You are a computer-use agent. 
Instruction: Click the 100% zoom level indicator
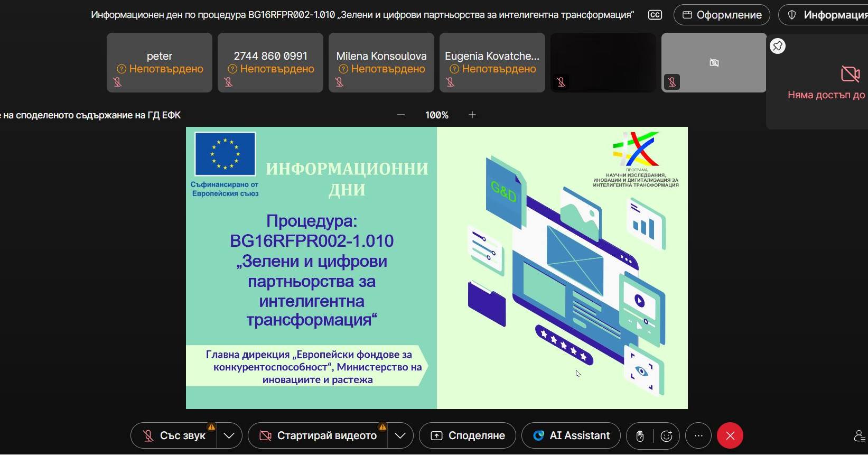click(x=437, y=115)
